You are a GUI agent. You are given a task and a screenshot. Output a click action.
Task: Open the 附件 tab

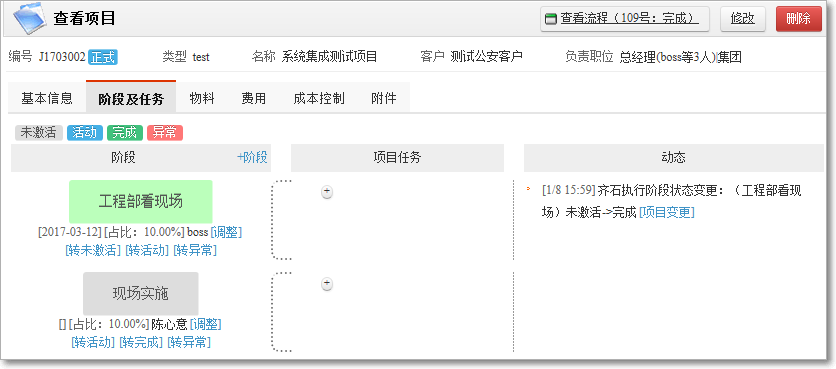(x=384, y=98)
